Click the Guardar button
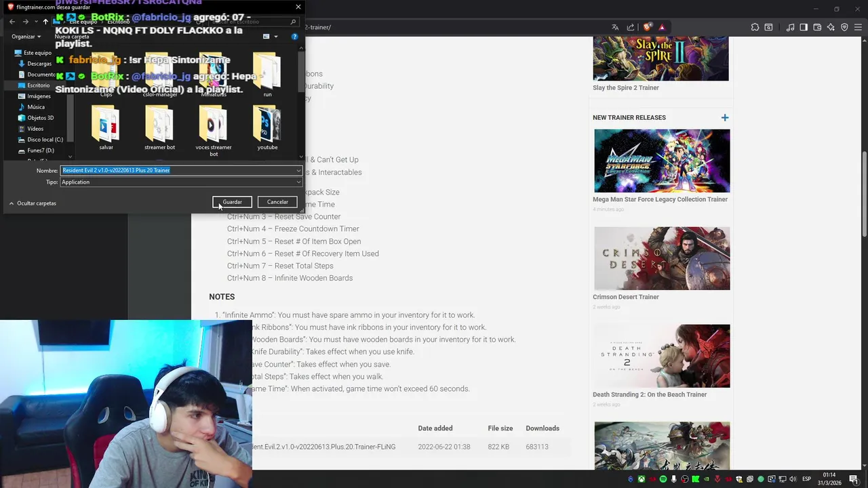 pos(232,202)
